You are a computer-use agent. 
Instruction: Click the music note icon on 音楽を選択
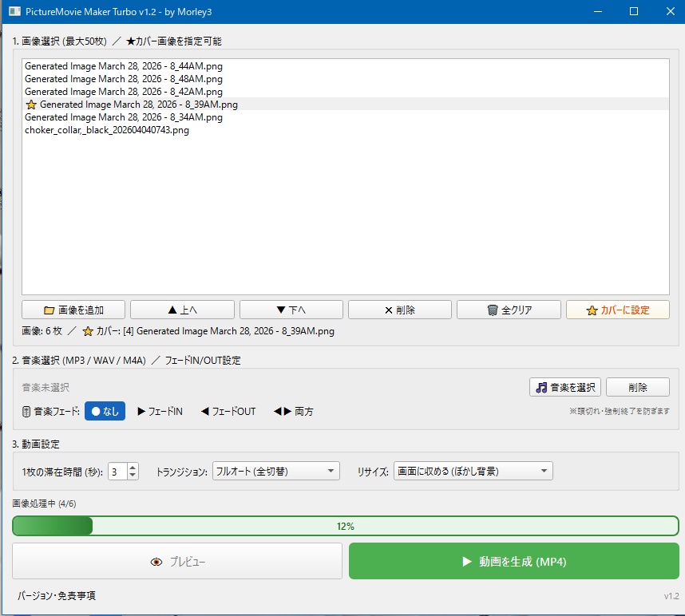point(544,387)
